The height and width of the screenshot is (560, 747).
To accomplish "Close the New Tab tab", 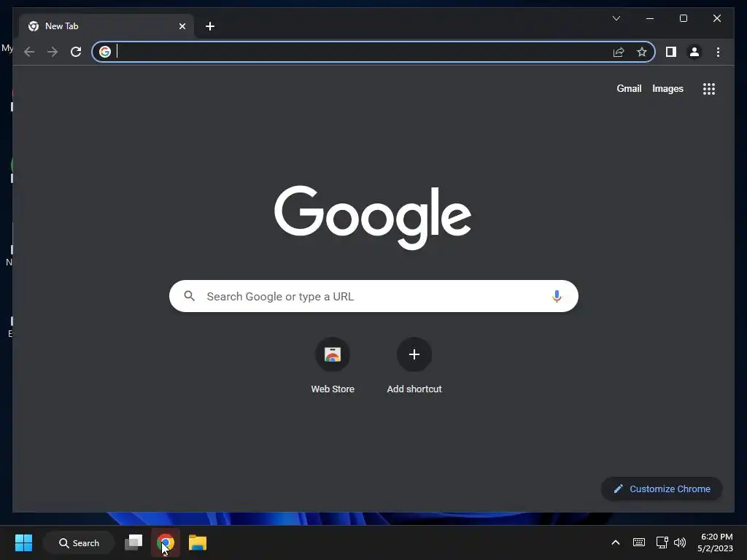I will click(182, 26).
